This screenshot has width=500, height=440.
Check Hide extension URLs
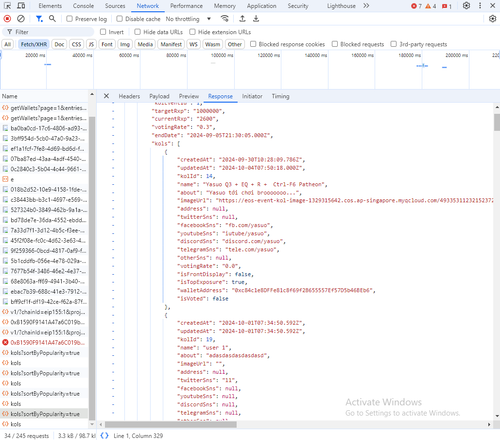[x=192, y=32]
